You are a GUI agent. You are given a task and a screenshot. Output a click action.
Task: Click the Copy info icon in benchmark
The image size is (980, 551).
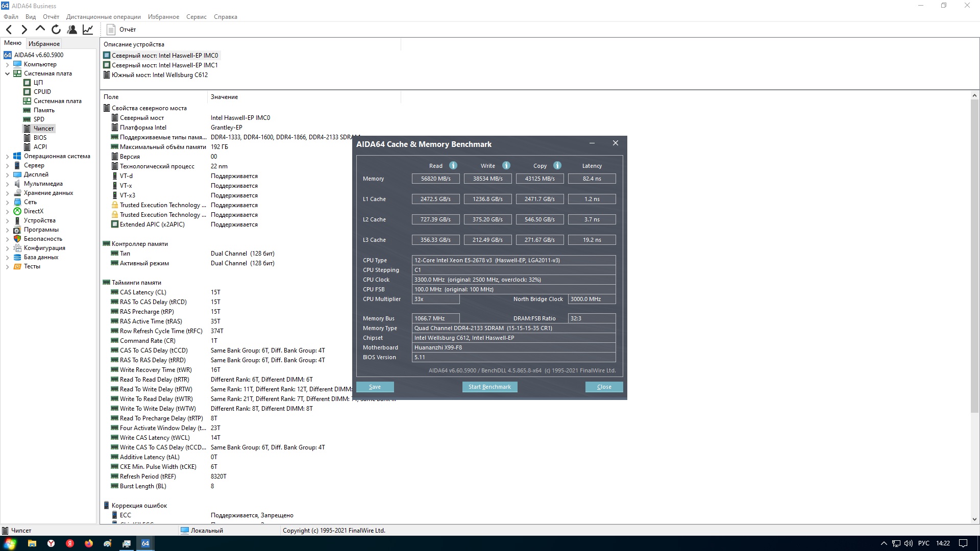557,165
